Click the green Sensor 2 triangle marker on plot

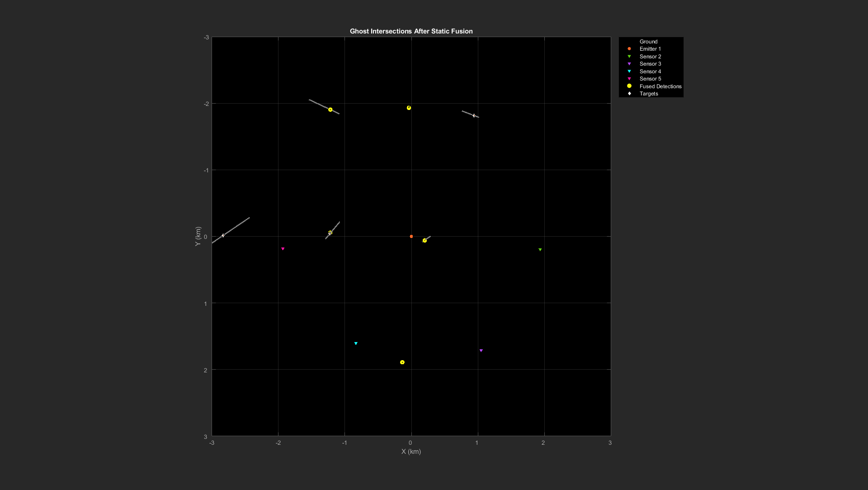(x=540, y=250)
